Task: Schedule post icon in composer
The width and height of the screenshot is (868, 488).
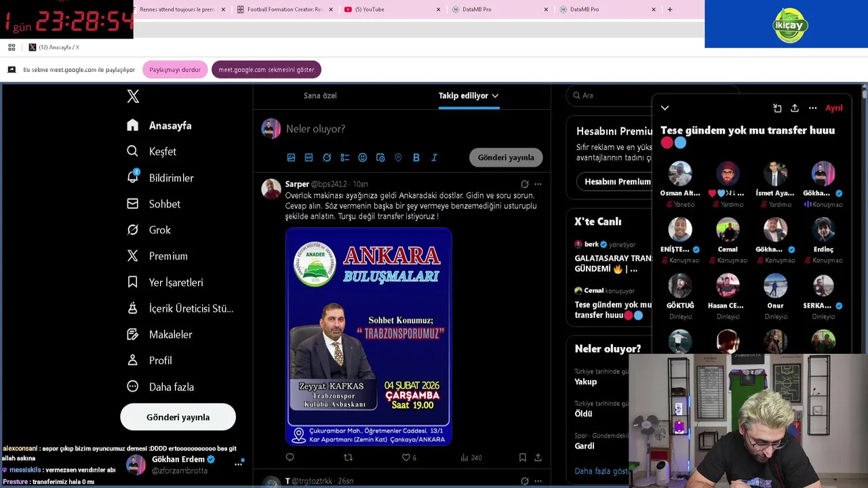Action: coord(380,157)
